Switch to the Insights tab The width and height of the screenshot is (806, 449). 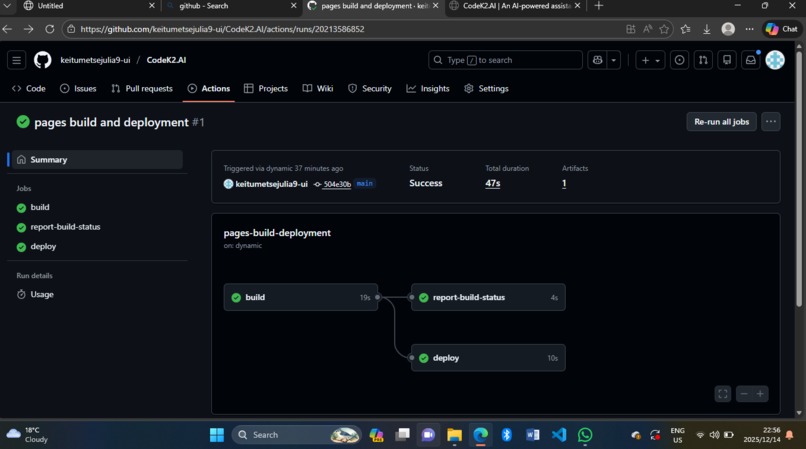click(x=428, y=88)
